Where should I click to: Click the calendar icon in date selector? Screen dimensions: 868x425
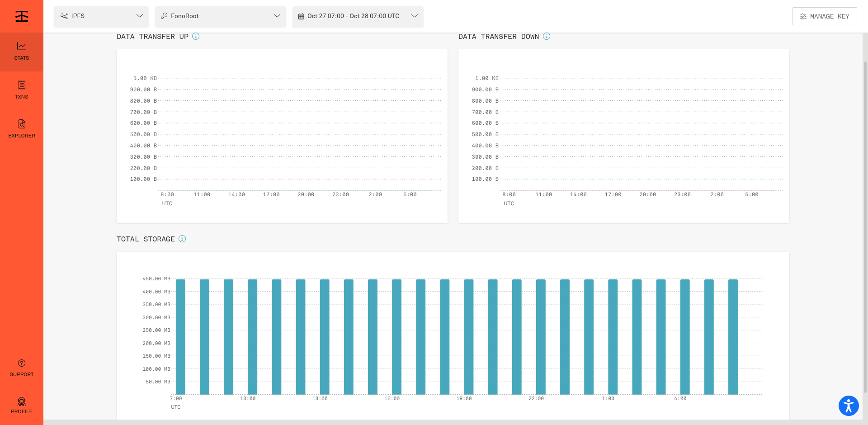pyautogui.click(x=301, y=16)
